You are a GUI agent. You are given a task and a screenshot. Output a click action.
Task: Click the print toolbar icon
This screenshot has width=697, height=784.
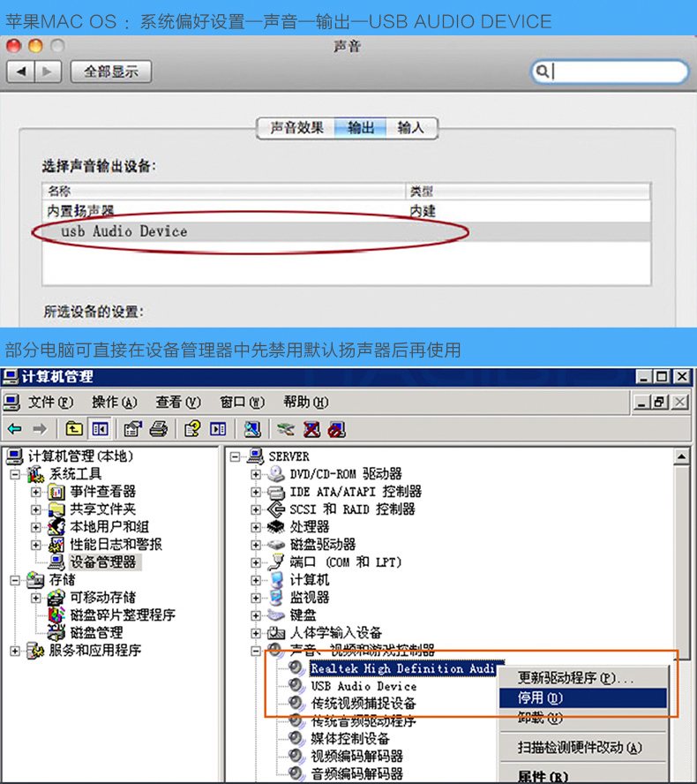(159, 429)
